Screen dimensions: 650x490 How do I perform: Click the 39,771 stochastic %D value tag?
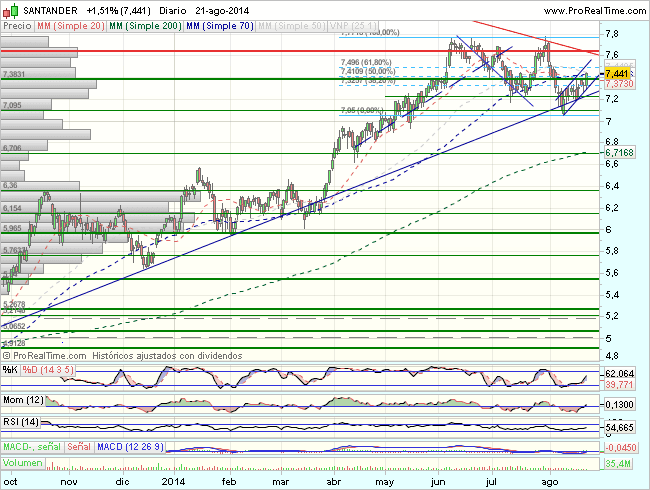tap(619, 385)
